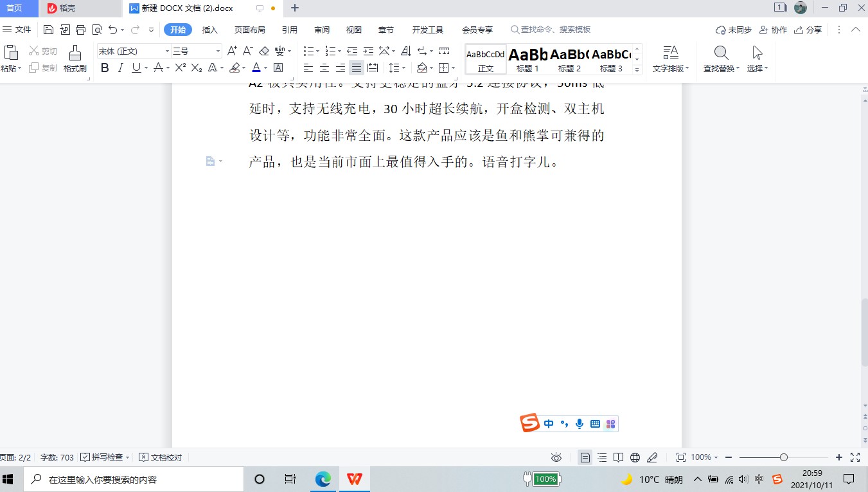This screenshot has height=492, width=868.
Task: Click the Sort icon in paragraph group
Action: (x=406, y=51)
